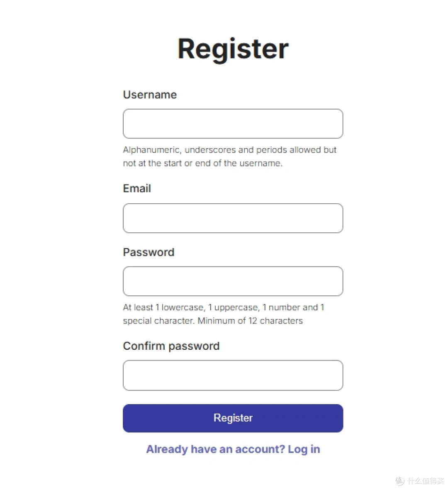Click the 'special character.' words in the password hint

(159, 321)
